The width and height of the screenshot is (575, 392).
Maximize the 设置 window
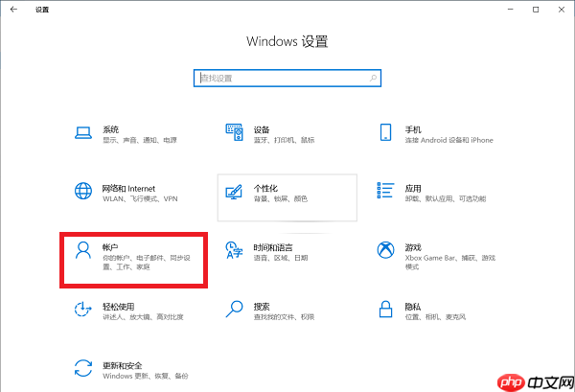pyautogui.click(x=536, y=10)
